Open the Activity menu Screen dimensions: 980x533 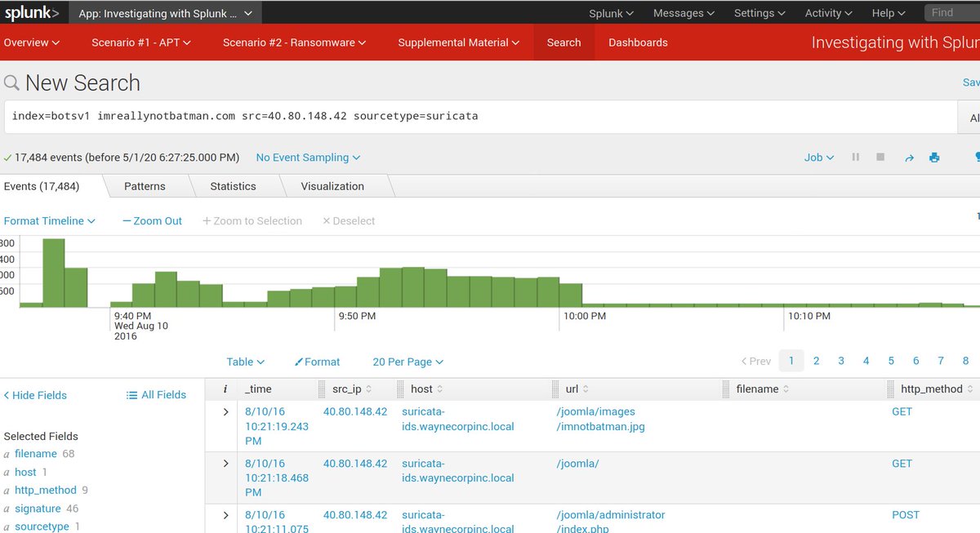click(x=828, y=13)
